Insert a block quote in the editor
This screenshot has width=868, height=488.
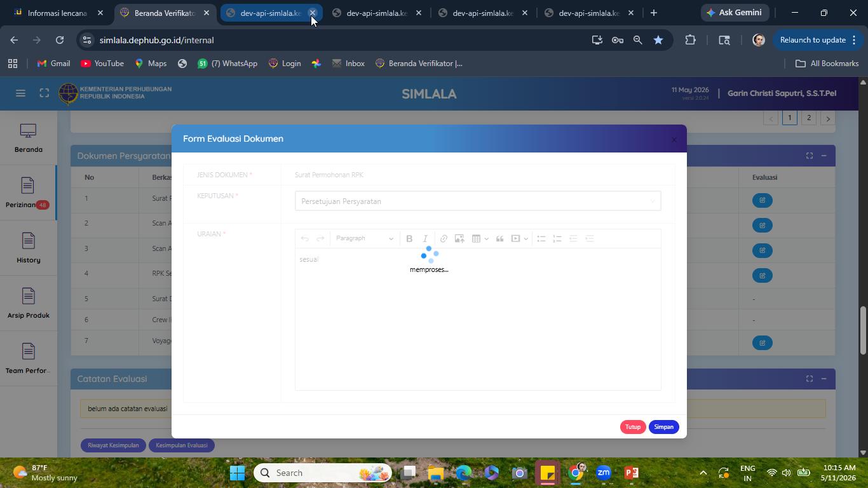(x=500, y=238)
